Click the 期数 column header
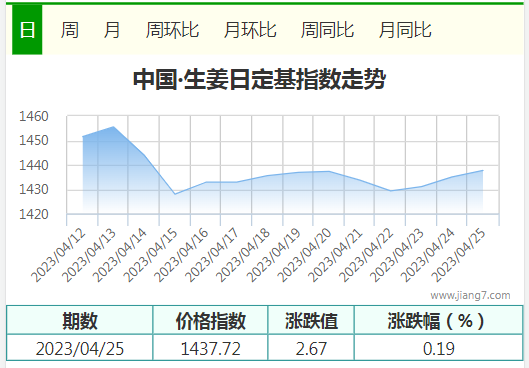529x368 pixels. point(80,320)
